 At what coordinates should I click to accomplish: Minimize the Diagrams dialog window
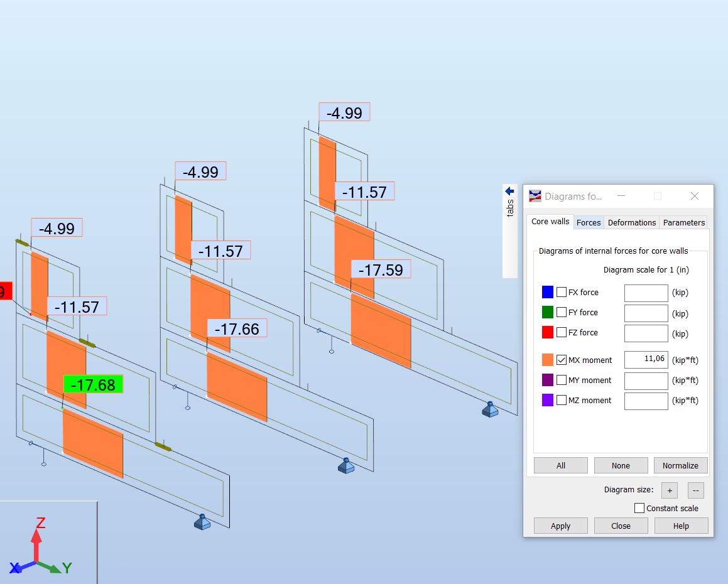point(621,196)
